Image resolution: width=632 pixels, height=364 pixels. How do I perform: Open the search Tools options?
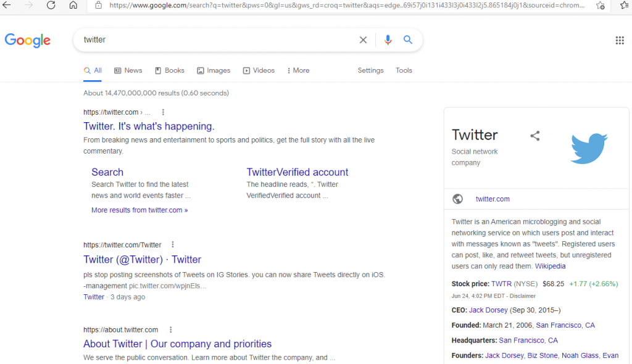pos(404,70)
